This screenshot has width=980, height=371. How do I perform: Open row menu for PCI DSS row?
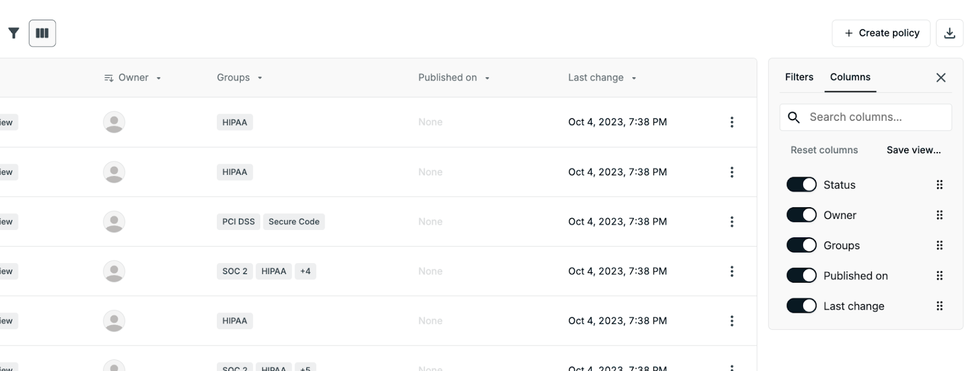coord(731,221)
